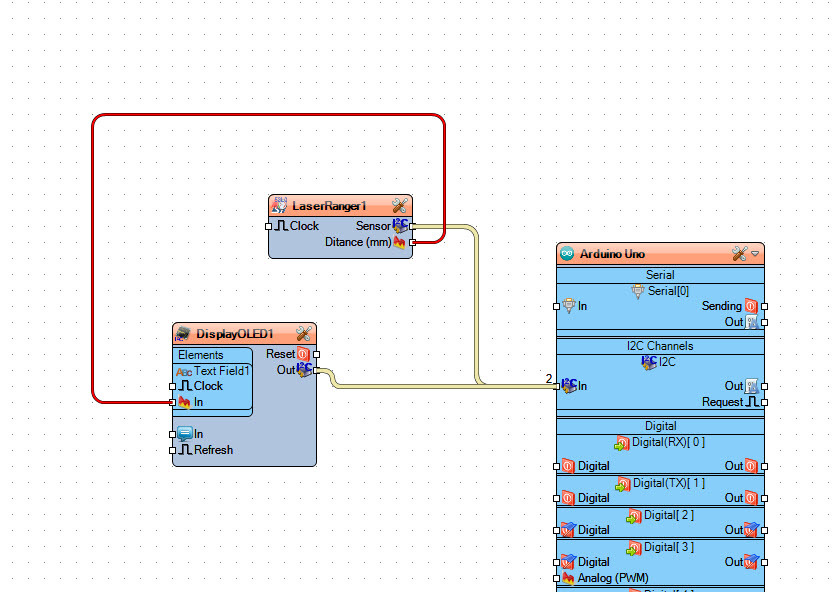This screenshot has height=592, width=839.
Task: Select the LaserRanger1 title bar
Action: [340, 206]
